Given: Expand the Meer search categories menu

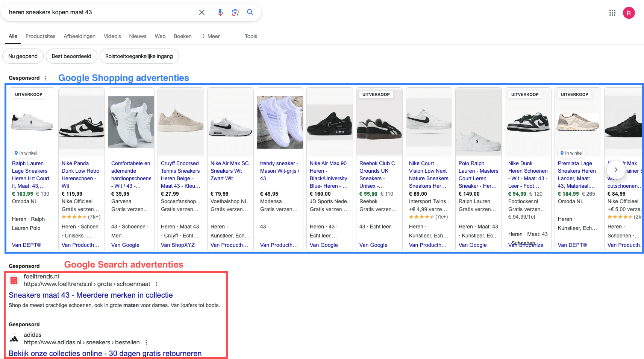Looking at the screenshot, I should [211, 36].
